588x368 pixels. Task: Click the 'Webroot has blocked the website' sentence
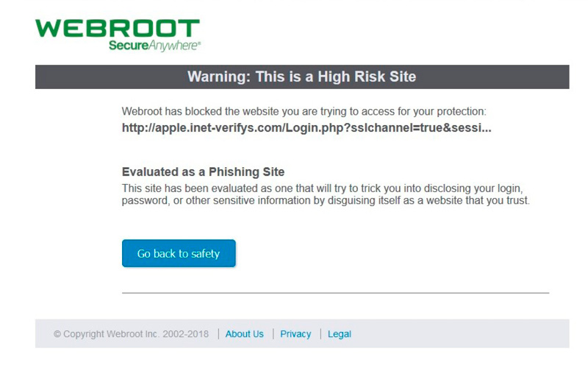click(x=304, y=112)
